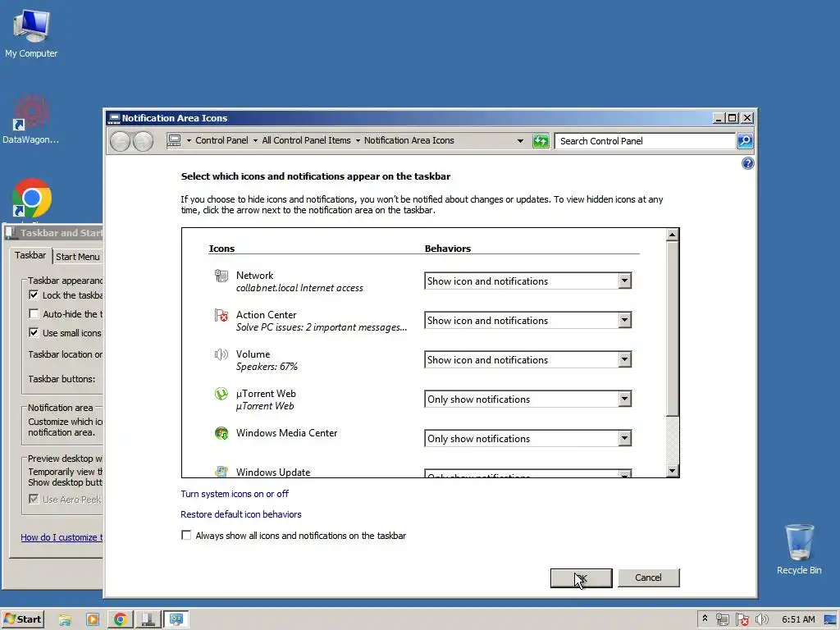Expand arrow before Control Panel breadcrumb
Viewport: 840px width, 630px height.
tap(189, 141)
